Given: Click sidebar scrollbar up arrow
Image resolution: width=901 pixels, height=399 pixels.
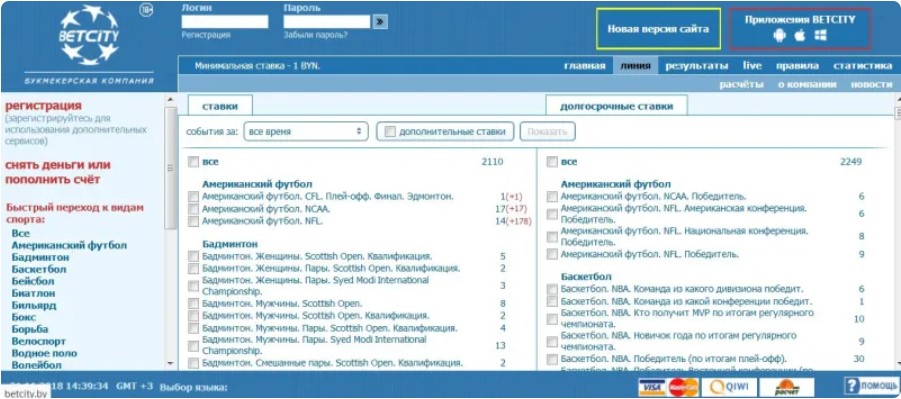Looking at the screenshot, I should 170,99.
